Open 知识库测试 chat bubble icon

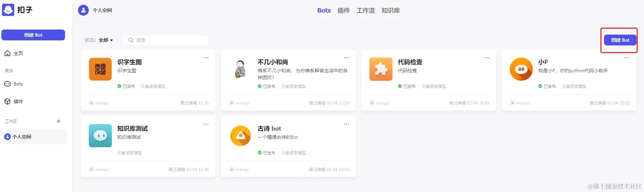tap(100, 136)
